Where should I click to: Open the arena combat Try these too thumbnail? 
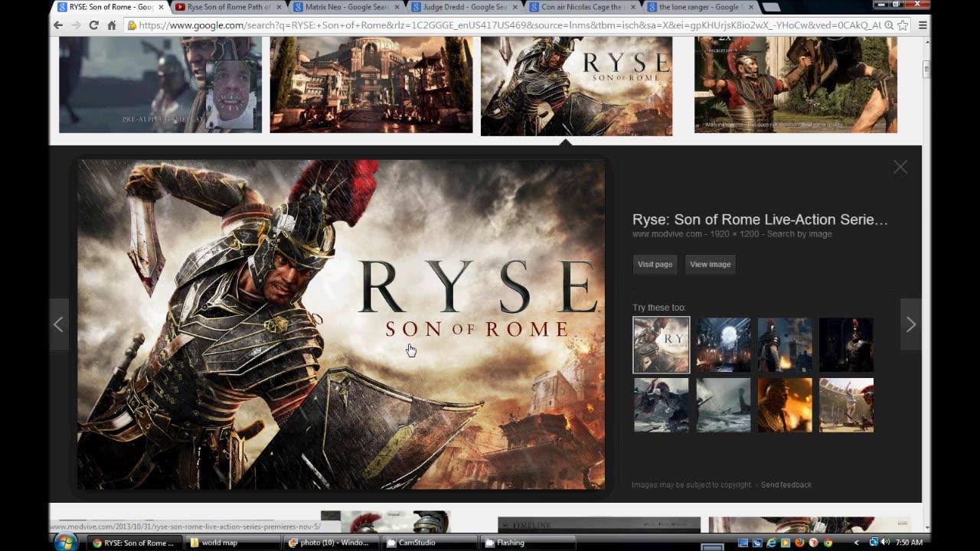tap(846, 405)
